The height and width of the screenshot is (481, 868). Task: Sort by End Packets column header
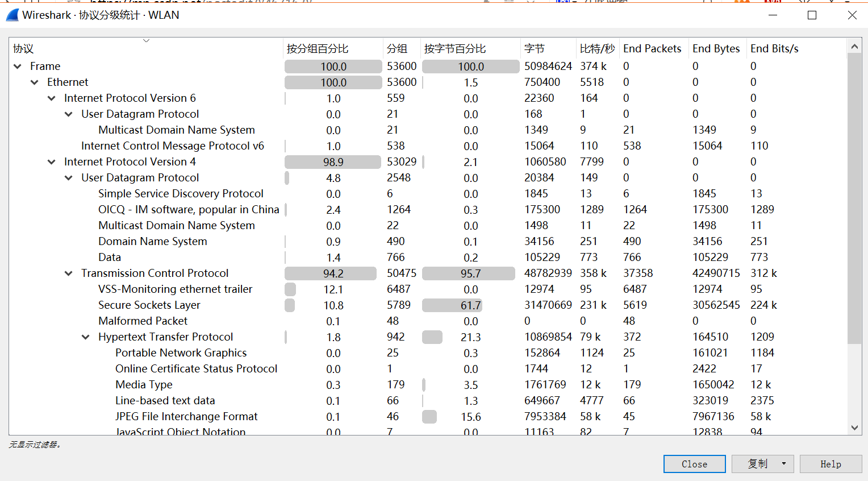pos(654,48)
